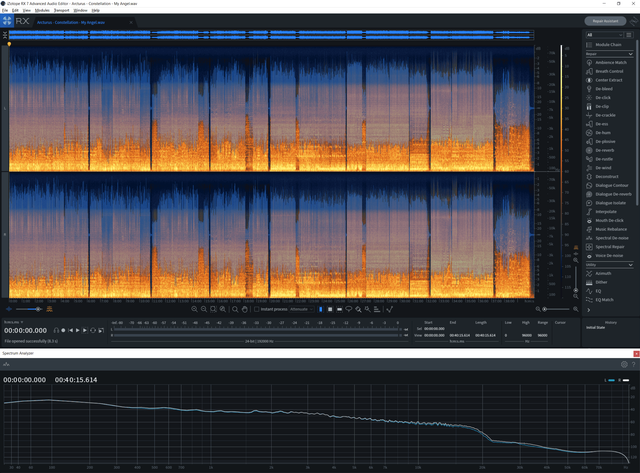Viewport: 640px width, 473px height.
Task: Open Spectrum Analyzer help question mark
Action: 633,364
